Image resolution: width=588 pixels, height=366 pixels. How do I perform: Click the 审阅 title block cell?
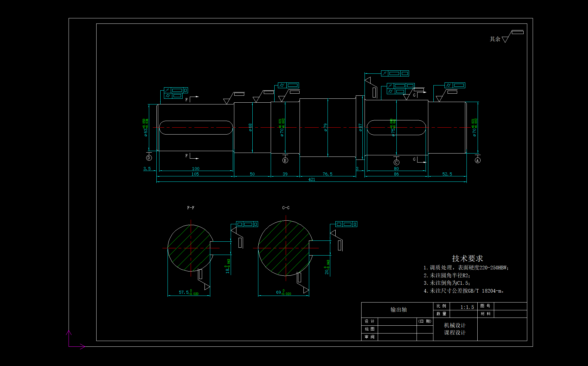point(369,337)
